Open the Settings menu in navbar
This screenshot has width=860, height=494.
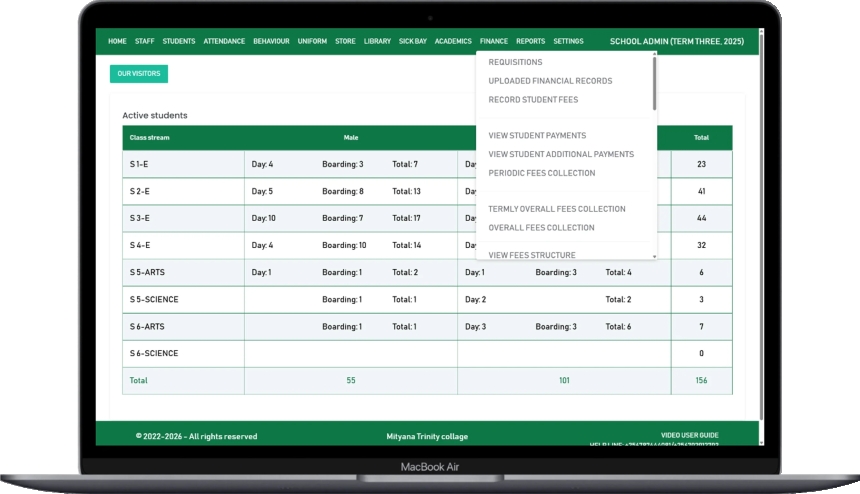coord(568,41)
